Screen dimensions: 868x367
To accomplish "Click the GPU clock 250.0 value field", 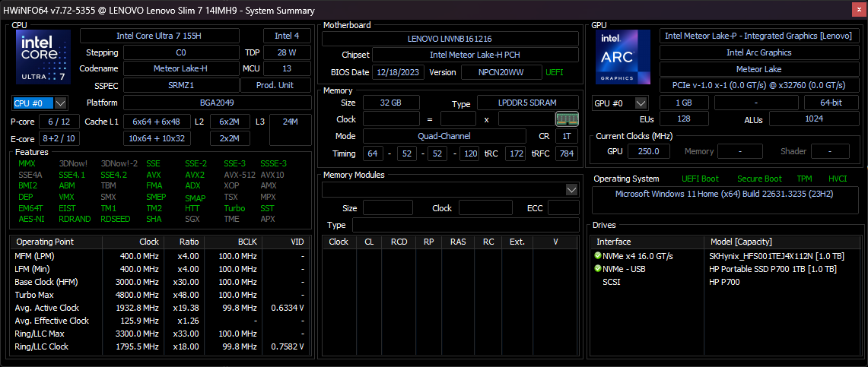I will [648, 151].
